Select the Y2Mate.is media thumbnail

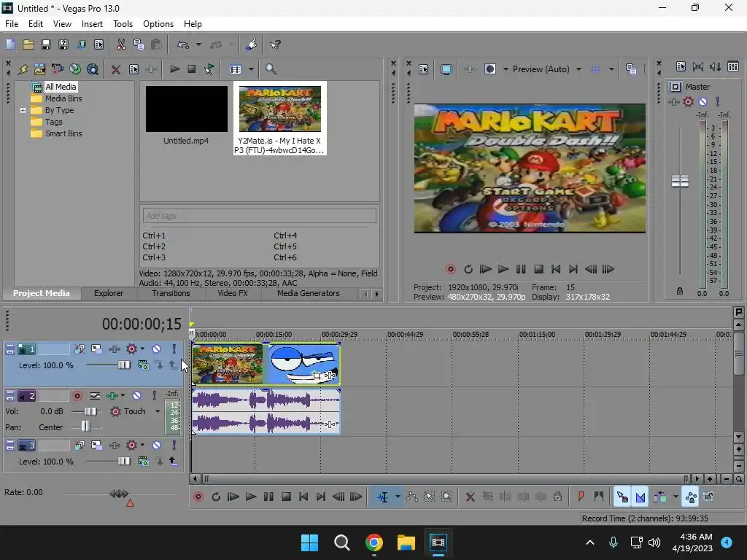tap(280, 118)
